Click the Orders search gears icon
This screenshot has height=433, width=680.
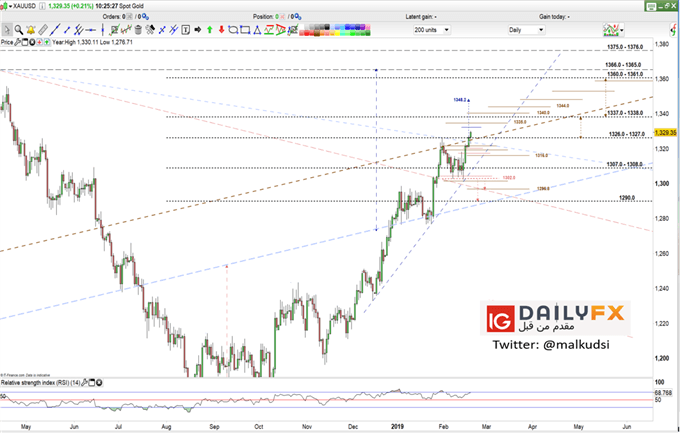[x=145, y=17]
